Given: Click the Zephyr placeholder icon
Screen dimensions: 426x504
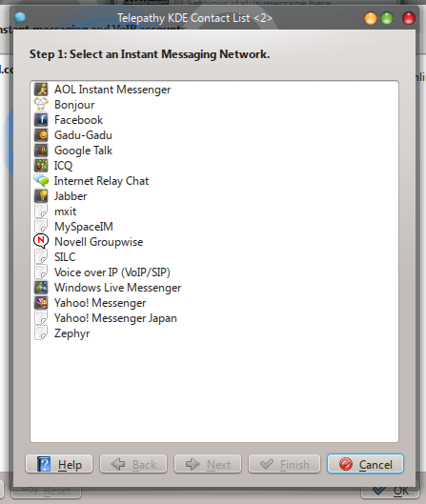Looking at the screenshot, I should (41, 333).
